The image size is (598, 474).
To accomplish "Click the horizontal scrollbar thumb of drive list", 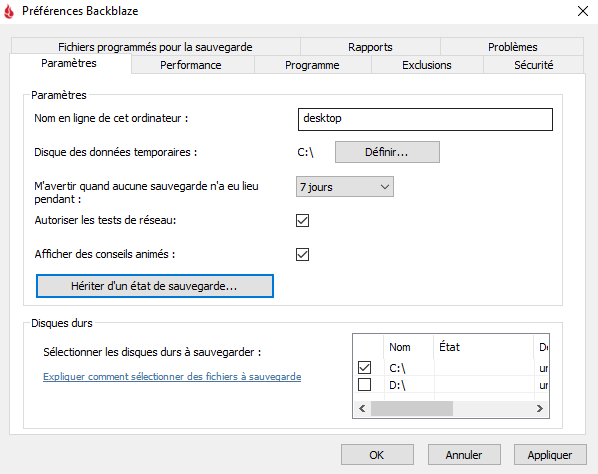I will (412, 409).
